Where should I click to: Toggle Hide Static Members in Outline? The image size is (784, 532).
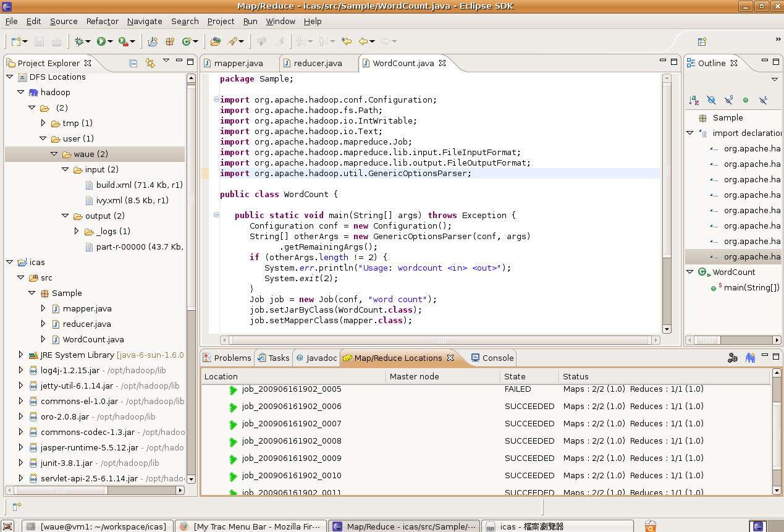point(728,99)
